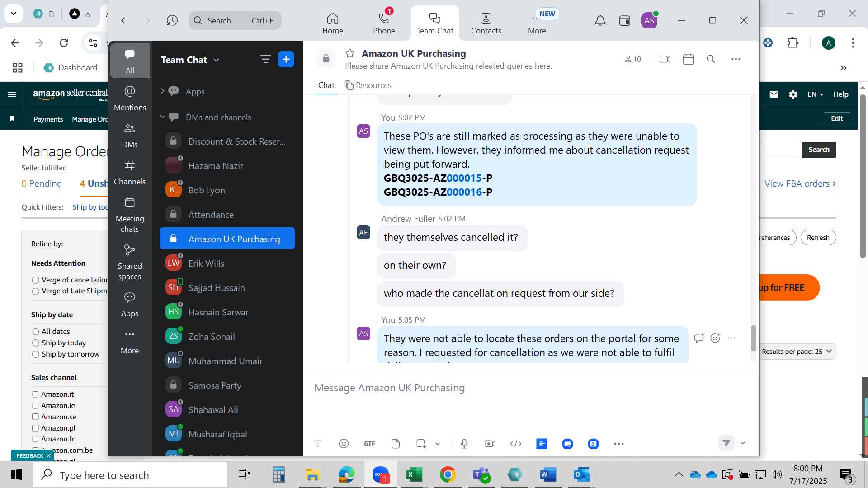View the 10 channel members
Viewport: 868px width, 488px height.
coord(633,59)
